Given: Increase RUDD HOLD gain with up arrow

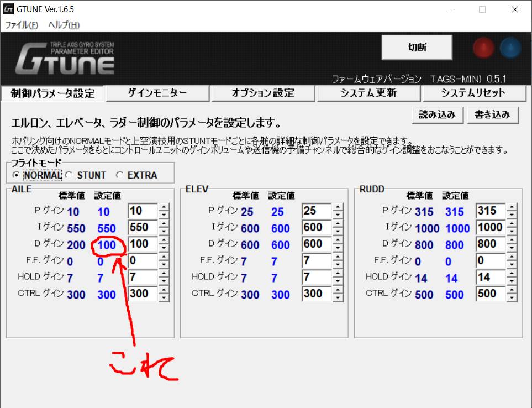Looking at the screenshot, I should pos(512,273).
